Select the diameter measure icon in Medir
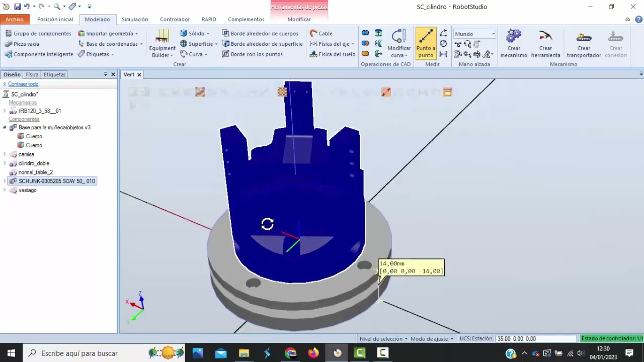 click(443, 44)
